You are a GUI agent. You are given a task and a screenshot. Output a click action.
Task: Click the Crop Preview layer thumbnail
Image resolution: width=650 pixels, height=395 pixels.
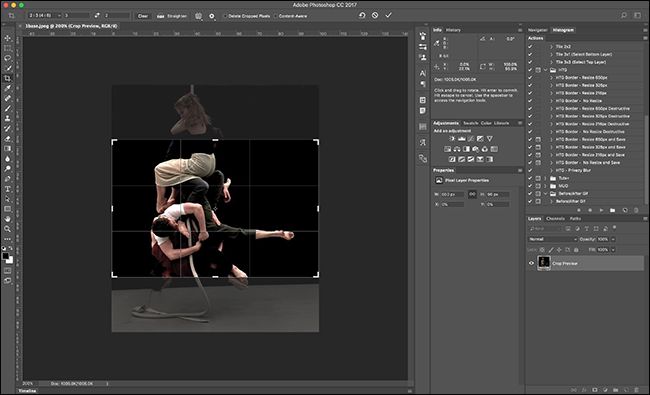point(543,262)
